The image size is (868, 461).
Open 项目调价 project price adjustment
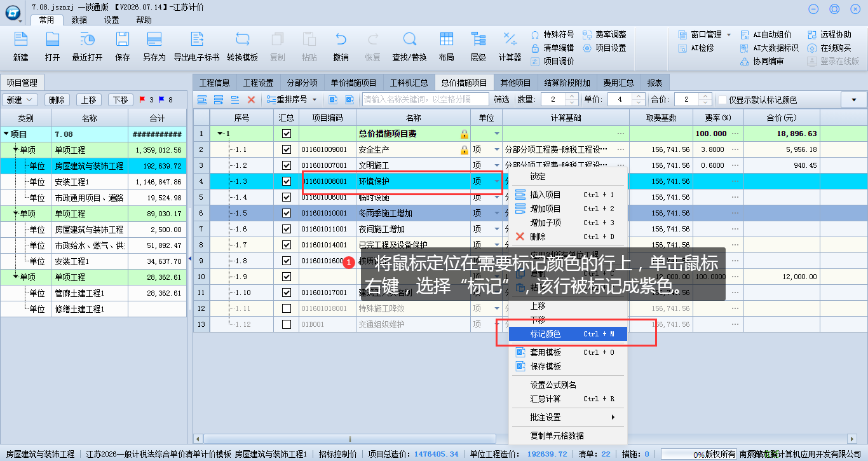[552, 61]
